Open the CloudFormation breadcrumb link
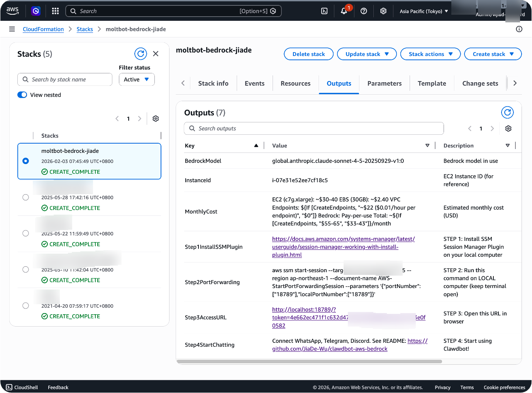The width and height of the screenshot is (532, 393). [43, 29]
